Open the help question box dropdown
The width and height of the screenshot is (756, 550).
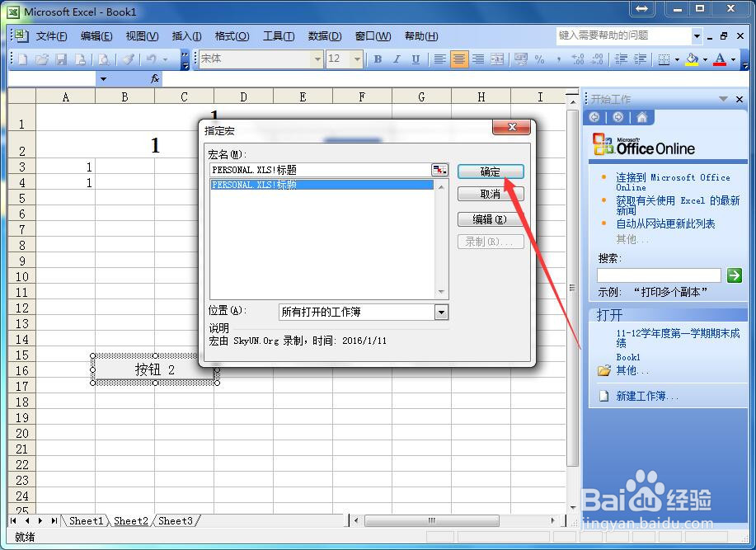point(697,35)
